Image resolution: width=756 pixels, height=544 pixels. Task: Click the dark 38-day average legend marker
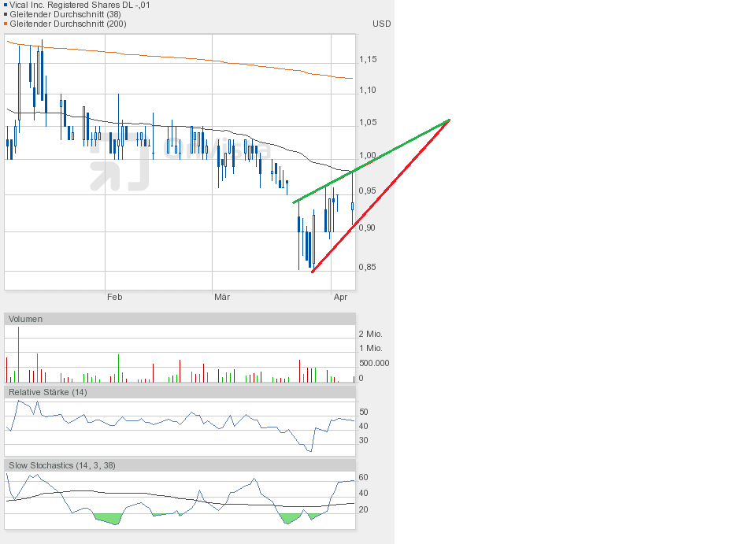click(6, 14)
